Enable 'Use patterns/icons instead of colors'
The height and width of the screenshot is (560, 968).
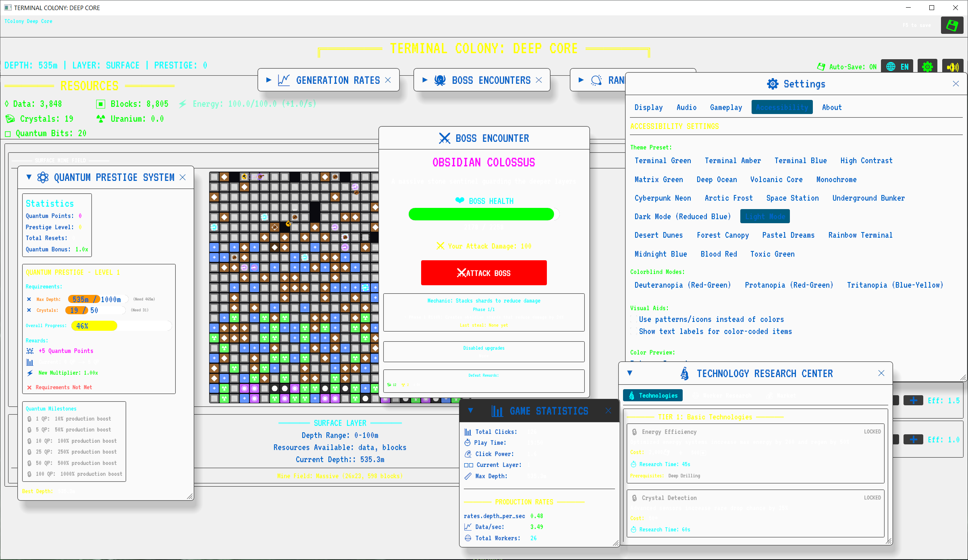pos(634,319)
